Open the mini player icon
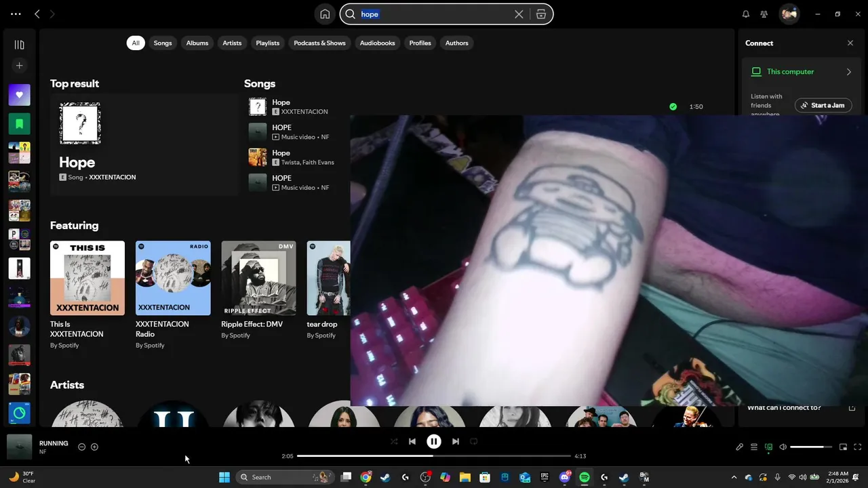The height and width of the screenshot is (488, 868). coord(843,447)
